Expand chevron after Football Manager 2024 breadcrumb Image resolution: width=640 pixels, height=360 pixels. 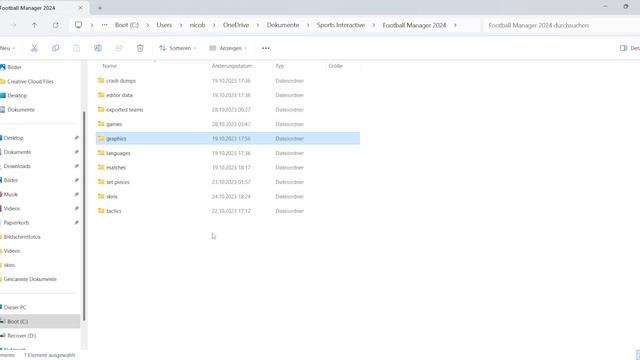coord(455,25)
